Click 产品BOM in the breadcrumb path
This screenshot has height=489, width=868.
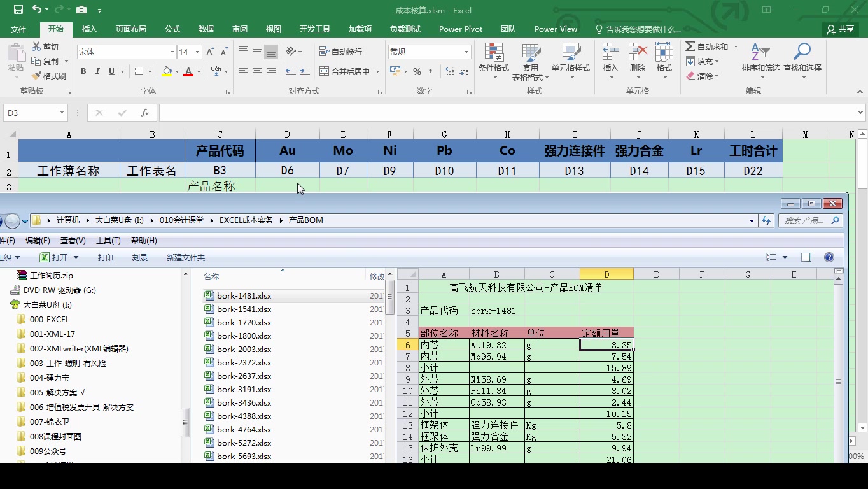(307, 220)
